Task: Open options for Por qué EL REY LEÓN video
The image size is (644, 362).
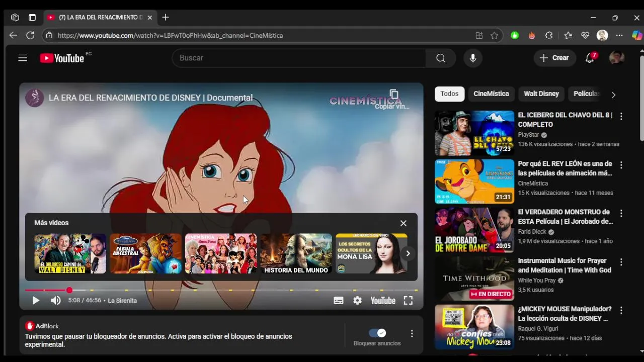Action: click(x=621, y=165)
